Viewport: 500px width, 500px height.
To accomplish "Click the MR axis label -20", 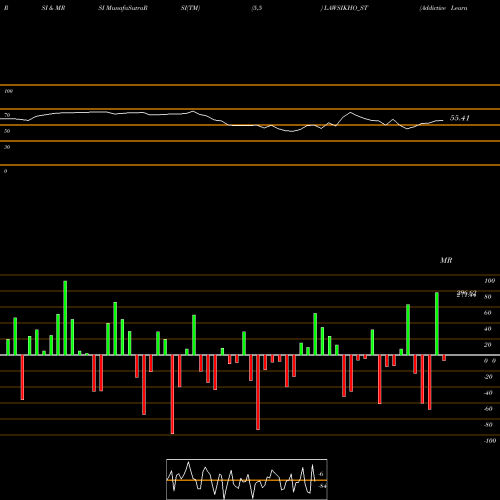I will [x=488, y=377].
